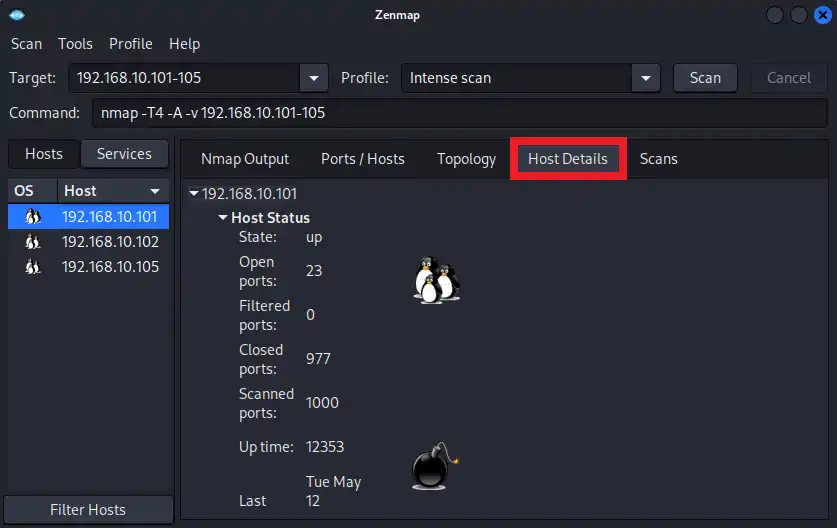837x528 pixels.
Task: Open the Help menu
Action: pos(185,44)
